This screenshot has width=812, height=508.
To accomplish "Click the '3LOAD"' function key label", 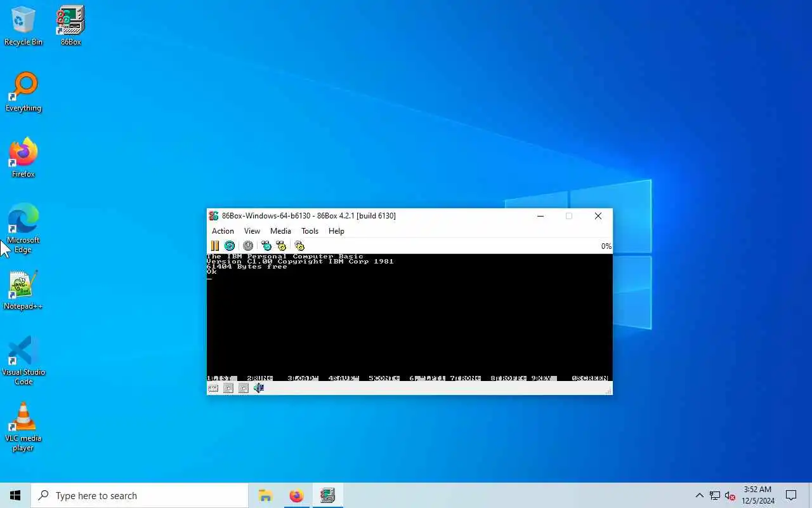I will (303, 378).
